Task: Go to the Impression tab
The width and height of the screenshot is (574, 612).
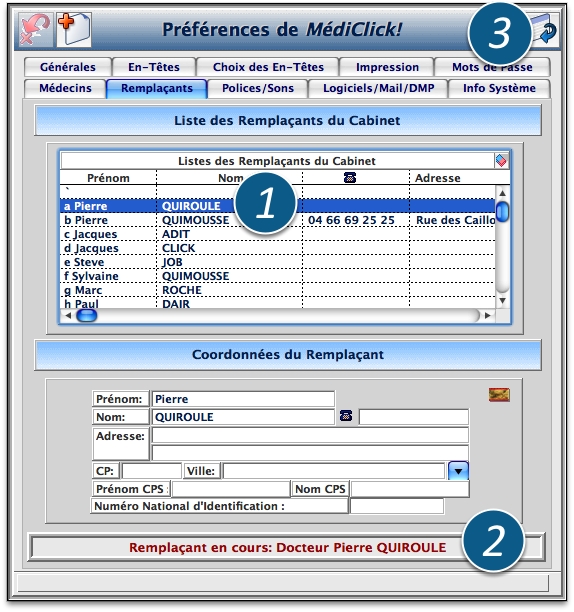Action: pos(387,67)
